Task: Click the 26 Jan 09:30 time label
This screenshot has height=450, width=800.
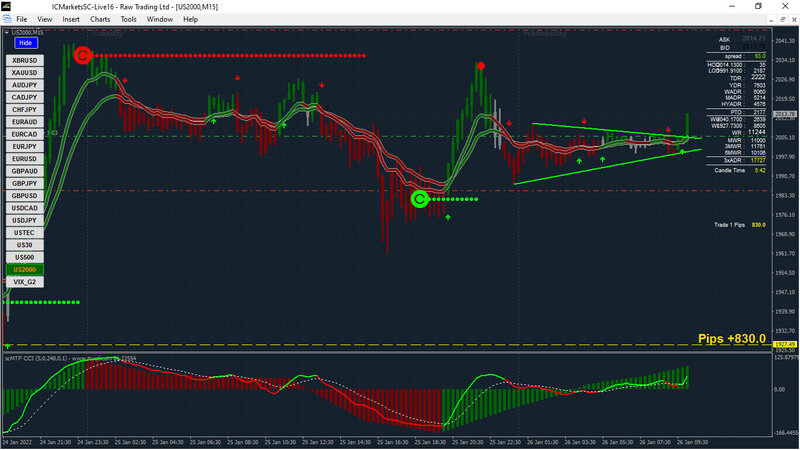Action: click(x=693, y=442)
